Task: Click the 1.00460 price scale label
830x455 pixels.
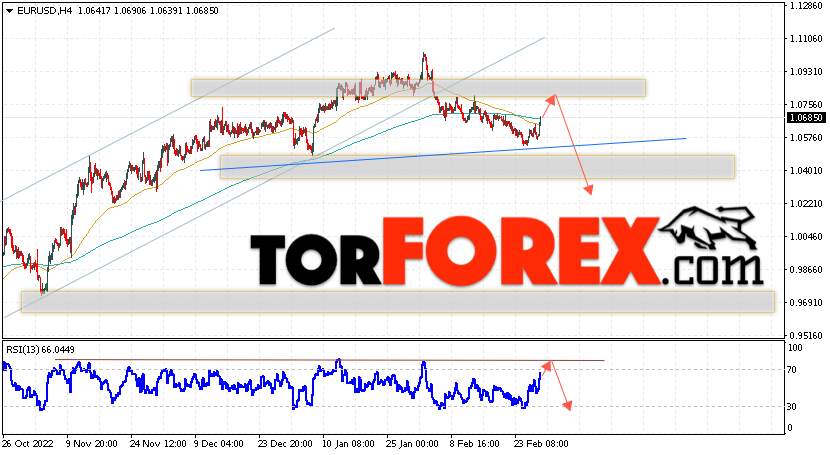Action: [x=807, y=236]
